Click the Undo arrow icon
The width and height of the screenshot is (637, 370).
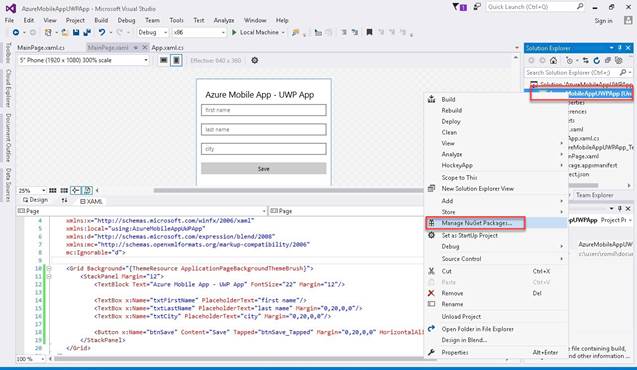[101, 32]
